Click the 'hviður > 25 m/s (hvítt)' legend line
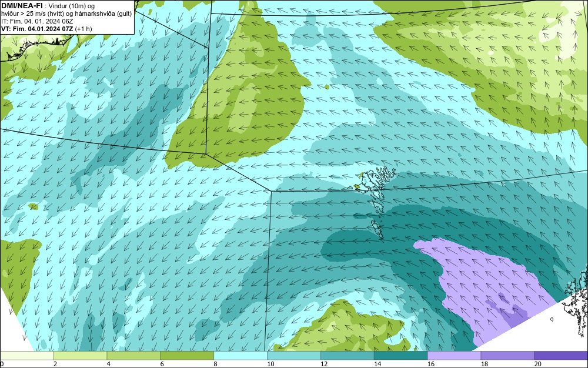Screen dimensions: 588x368 coord(66,14)
